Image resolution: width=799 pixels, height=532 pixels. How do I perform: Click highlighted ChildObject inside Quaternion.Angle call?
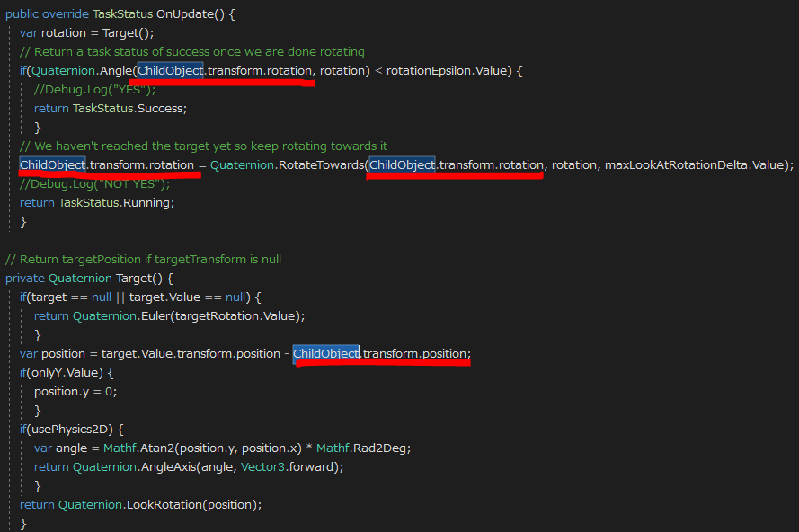pos(170,70)
